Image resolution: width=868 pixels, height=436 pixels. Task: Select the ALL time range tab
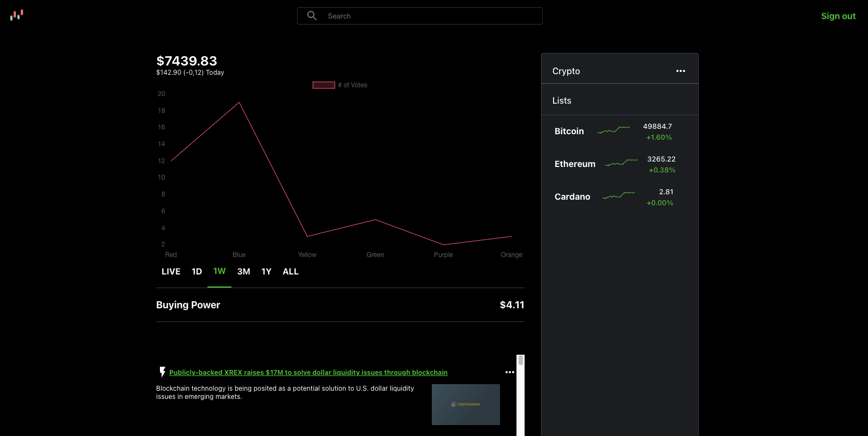point(290,272)
